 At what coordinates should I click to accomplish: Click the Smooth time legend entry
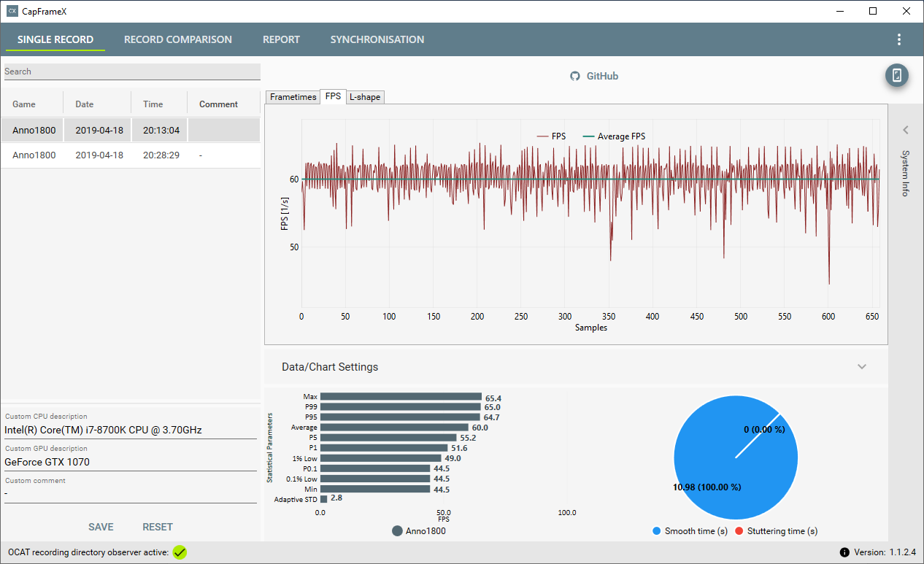tap(690, 531)
